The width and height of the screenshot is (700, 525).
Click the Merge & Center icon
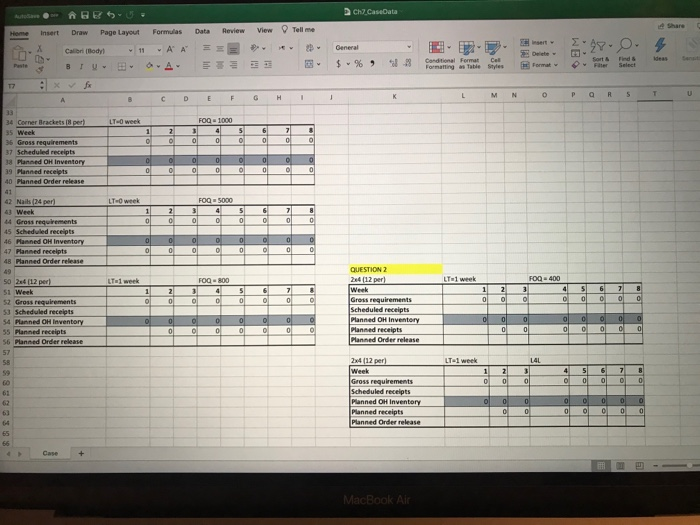pos(309,64)
